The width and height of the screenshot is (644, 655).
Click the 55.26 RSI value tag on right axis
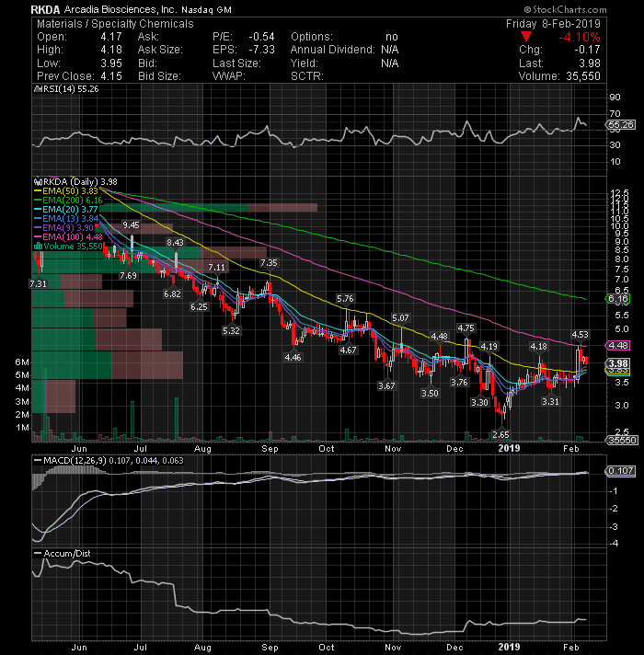(x=620, y=124)
